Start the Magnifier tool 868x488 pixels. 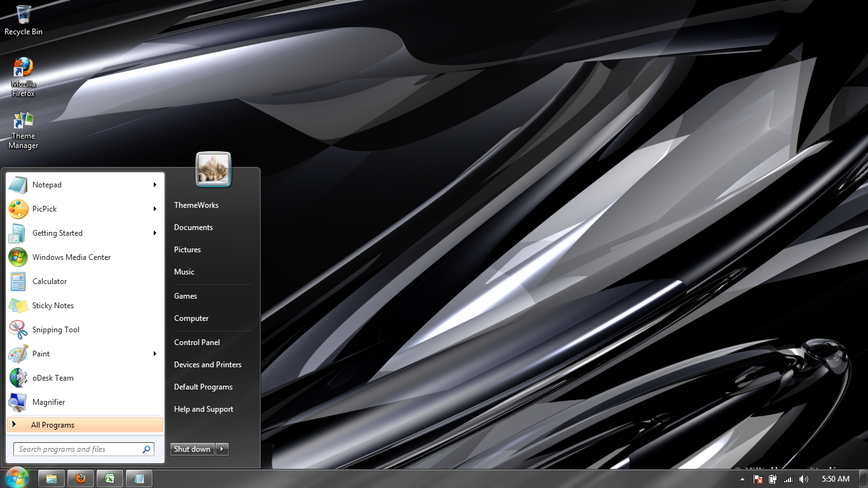coord(85,402)
